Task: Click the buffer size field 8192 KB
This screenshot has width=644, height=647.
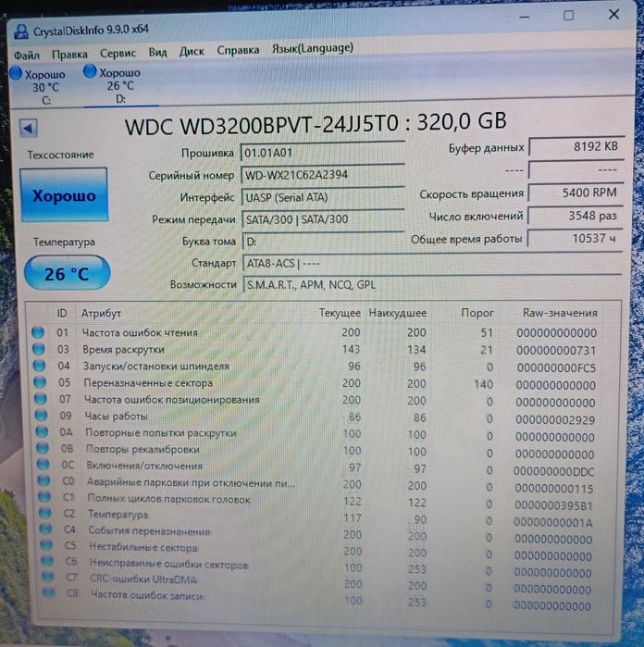Action: coord(576,146)
